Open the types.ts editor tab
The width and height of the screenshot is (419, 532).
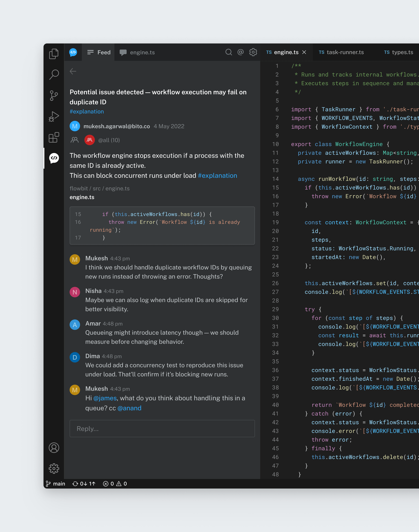(x=399, y=52)
